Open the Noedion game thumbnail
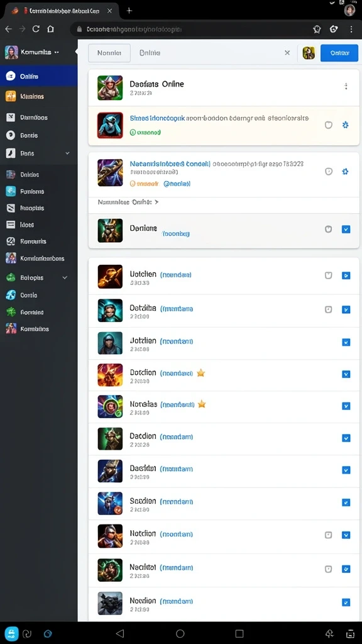 pyautogui.click(x=110, y=603)
